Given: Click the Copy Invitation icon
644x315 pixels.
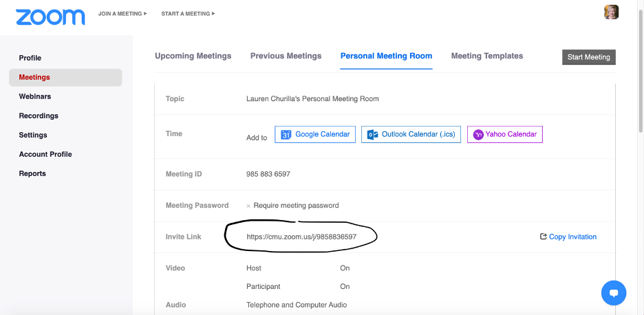Looking at the screenshot, I should point(544,237).
